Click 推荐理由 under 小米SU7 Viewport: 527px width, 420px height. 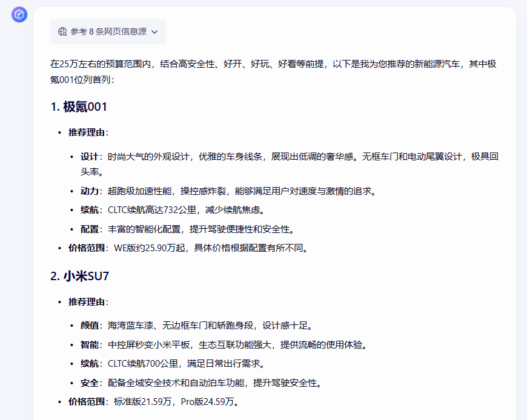[87, 302]
